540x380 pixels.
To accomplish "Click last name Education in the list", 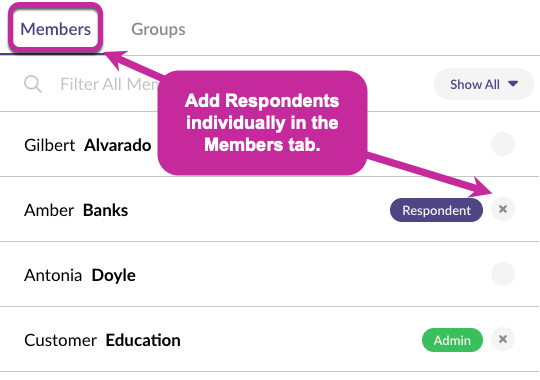I will 143,340.
